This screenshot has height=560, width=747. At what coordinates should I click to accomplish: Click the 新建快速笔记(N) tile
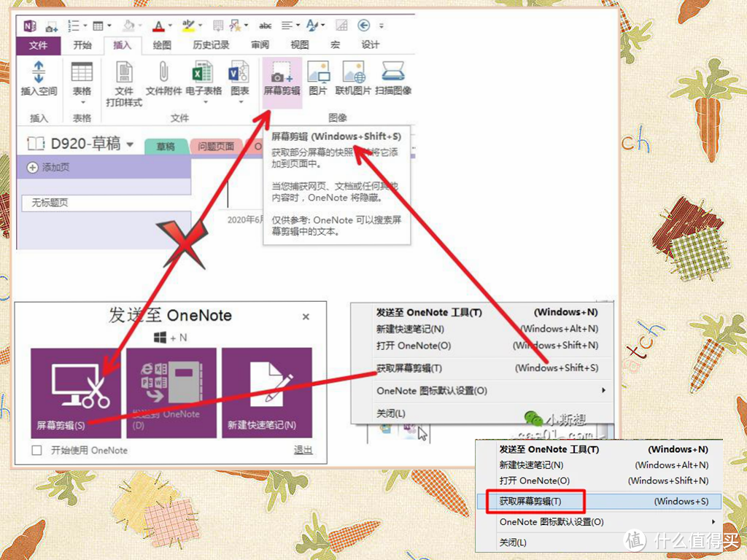(x=267, y=393)
